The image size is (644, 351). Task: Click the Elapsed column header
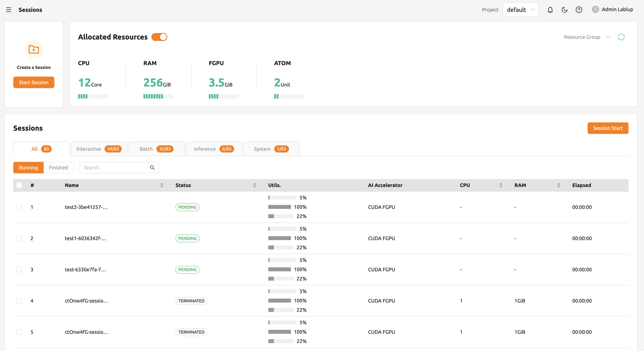[x=582, y=185]
